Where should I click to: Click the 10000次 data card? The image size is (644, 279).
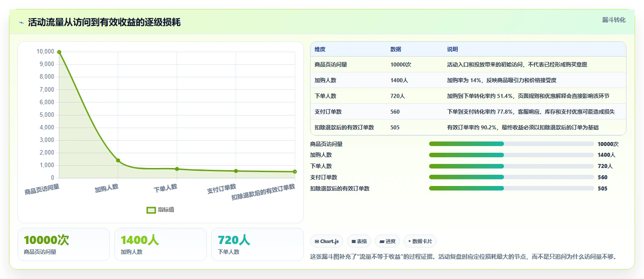tap(64, 244)
